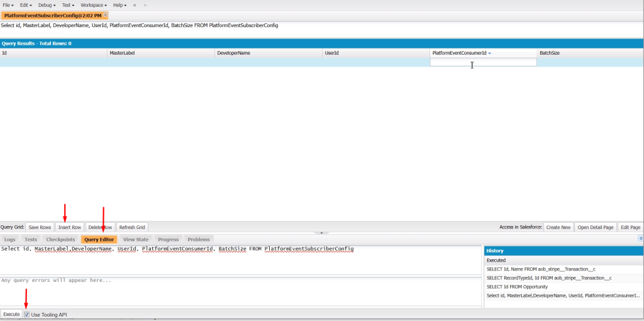
Task: Click the collapse panel double-chevron icon
Action: [640, 238]
